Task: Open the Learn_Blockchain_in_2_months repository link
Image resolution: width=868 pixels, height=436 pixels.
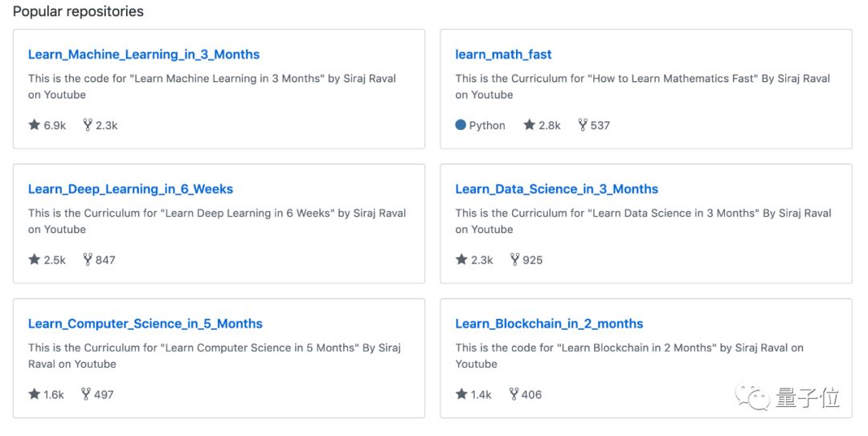Action: 549,324
